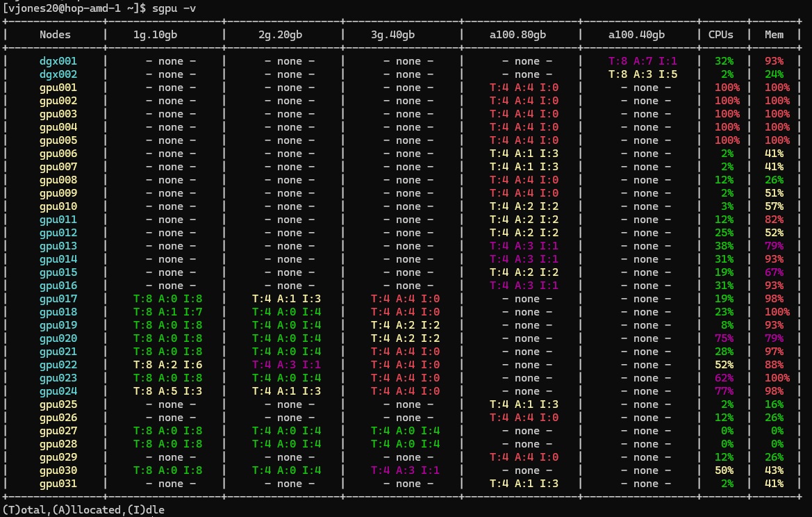Viewport: 812px width, 517px height.
Task: Click dgx002's 24% memory value
Action: (774, 74)
